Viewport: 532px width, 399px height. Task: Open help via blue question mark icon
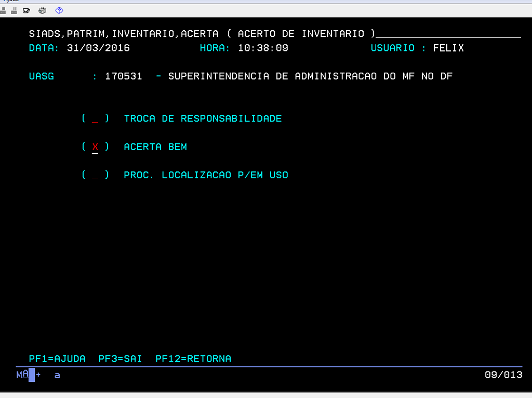click(x=59, y=10)
